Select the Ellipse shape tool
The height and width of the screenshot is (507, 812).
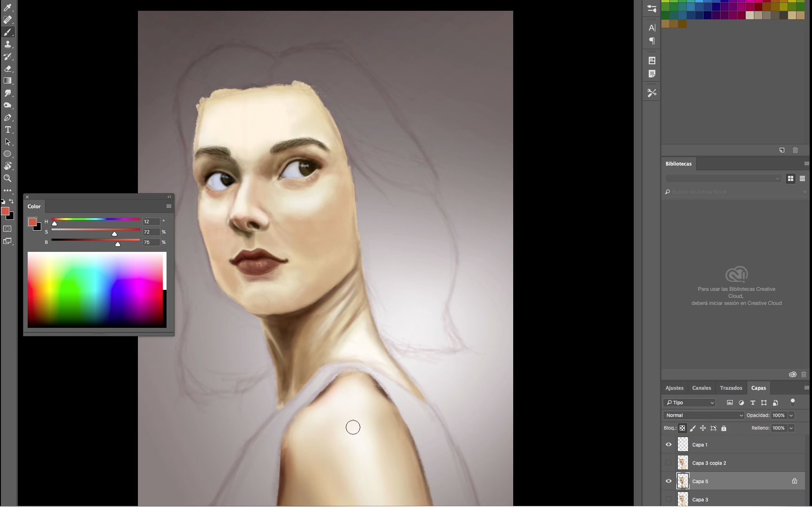click(8, 154)
